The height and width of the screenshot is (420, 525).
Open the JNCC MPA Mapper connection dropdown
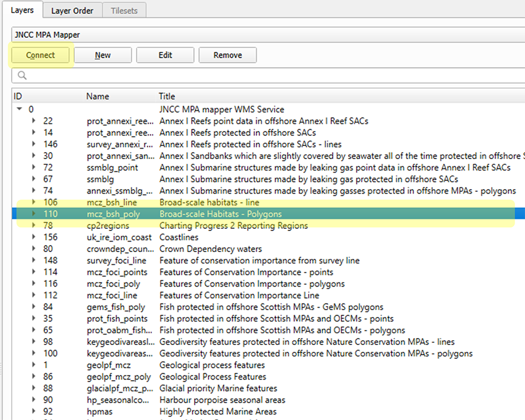[x=262, y=34]
